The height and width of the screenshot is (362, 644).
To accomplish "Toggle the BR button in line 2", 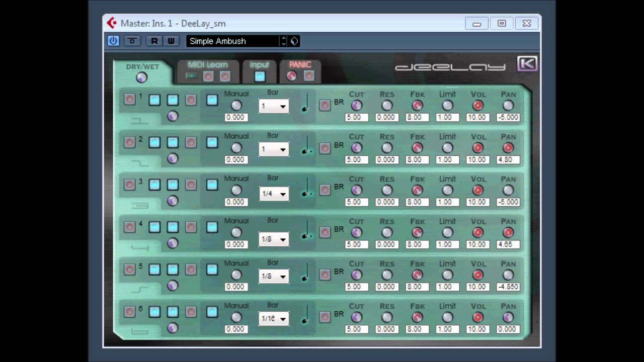I will click(x=325, y=148).
